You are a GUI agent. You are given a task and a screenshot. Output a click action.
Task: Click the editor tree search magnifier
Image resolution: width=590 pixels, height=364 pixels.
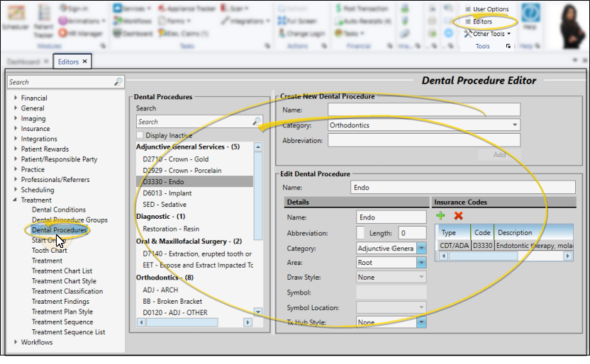118,82
